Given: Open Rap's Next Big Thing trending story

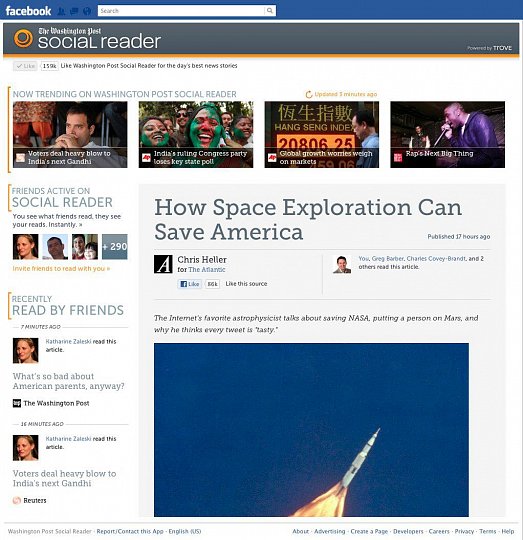Looking at the screenshot, I should (x=448, y=134).
